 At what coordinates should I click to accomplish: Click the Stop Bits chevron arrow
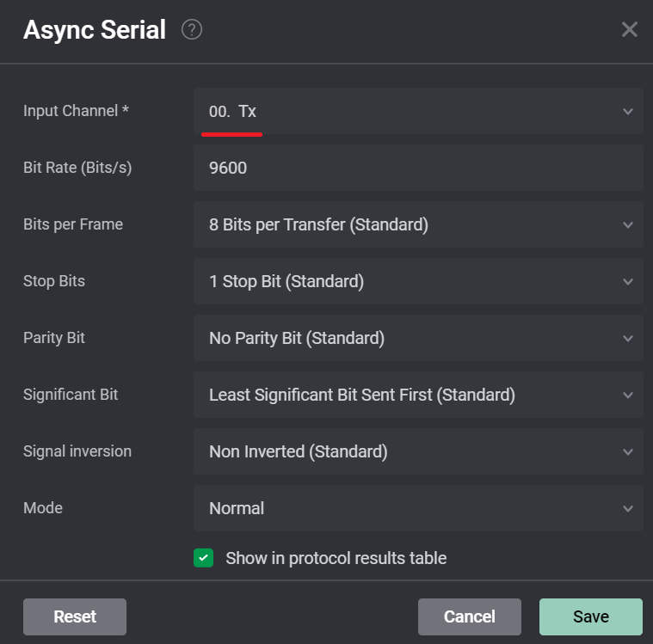click(627, 282)
